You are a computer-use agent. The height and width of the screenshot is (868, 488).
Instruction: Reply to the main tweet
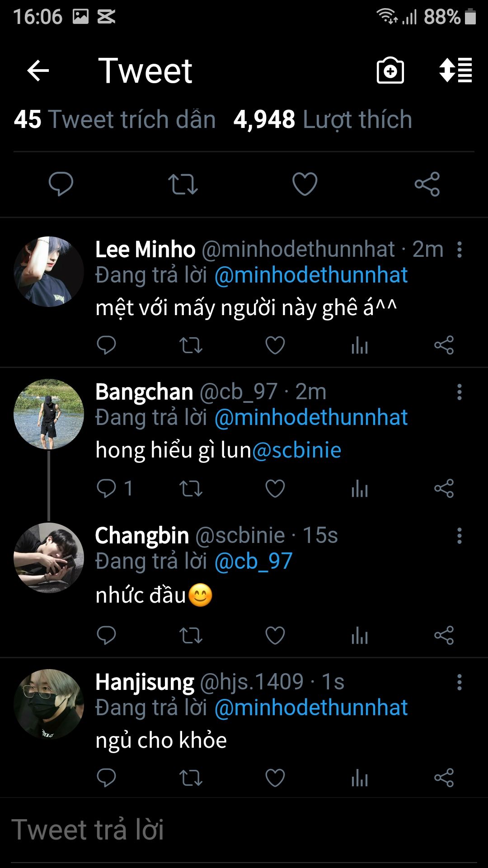point(61,184)
